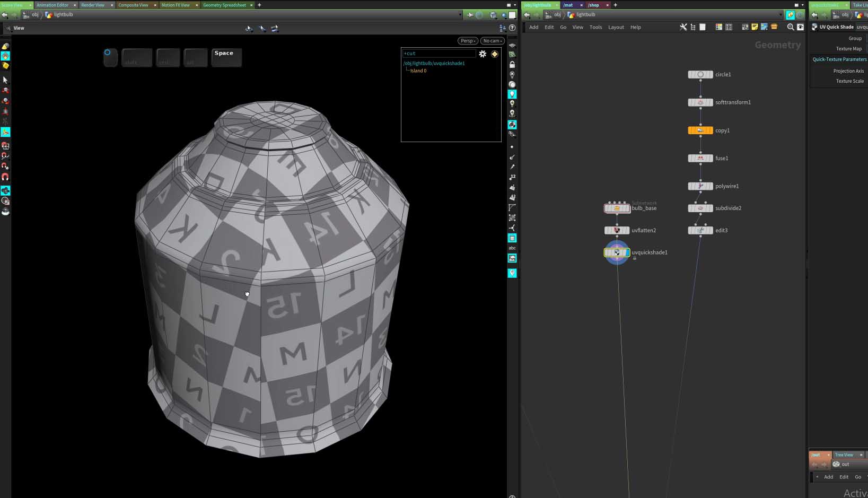Toggle the lock icon in viewport right toolbar

coord(512,65)
